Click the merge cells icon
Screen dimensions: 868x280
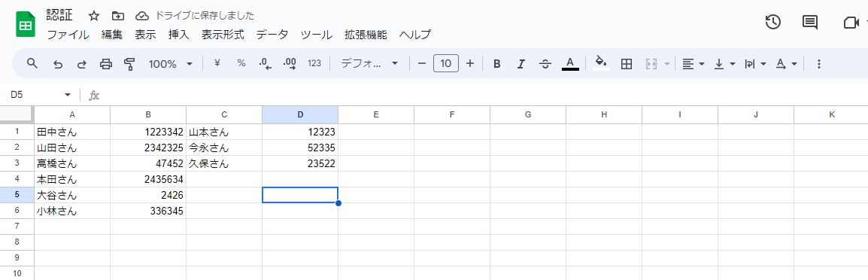(x=651, y=64)
